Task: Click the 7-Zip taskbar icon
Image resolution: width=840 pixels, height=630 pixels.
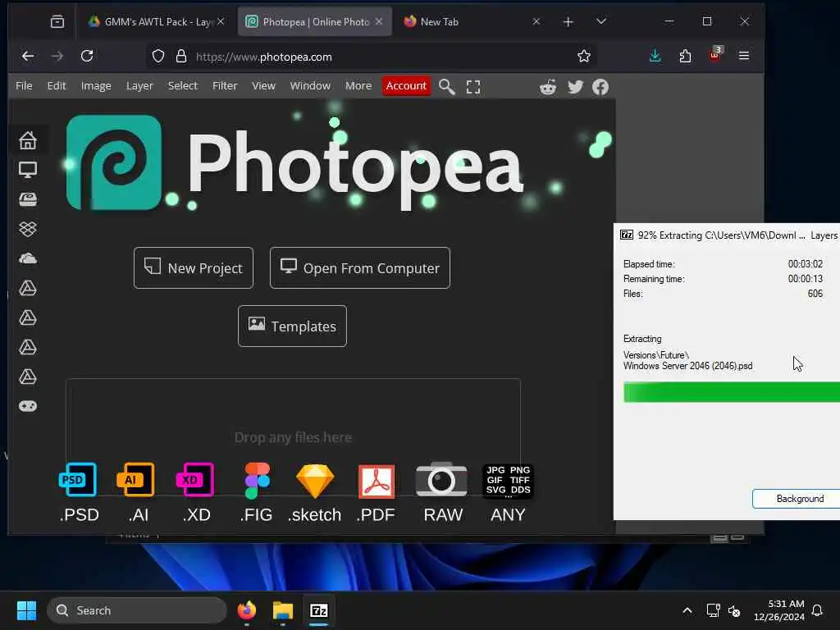Action: click(319, 610)
